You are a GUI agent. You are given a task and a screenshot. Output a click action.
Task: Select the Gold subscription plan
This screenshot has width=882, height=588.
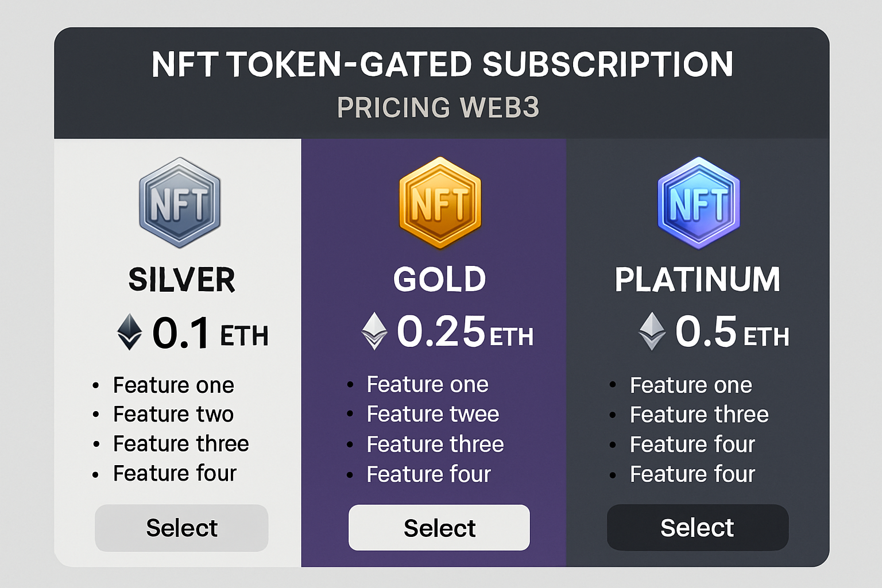point(439,528)
